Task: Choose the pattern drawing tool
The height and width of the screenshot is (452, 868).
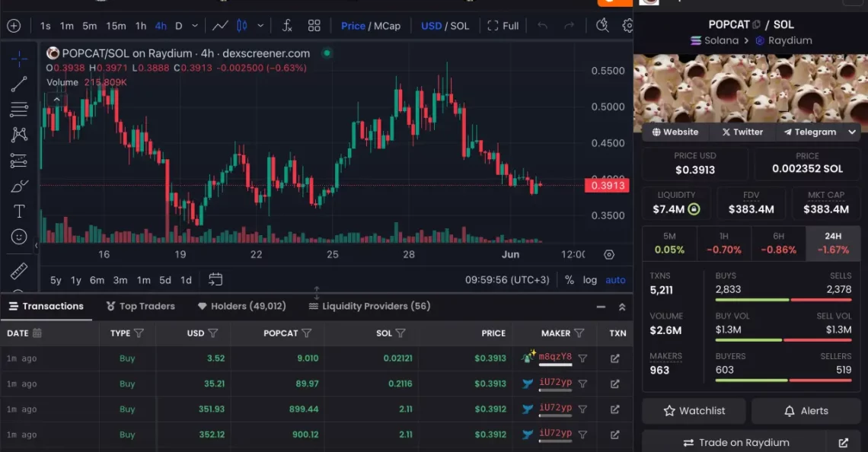Action: 19,135
